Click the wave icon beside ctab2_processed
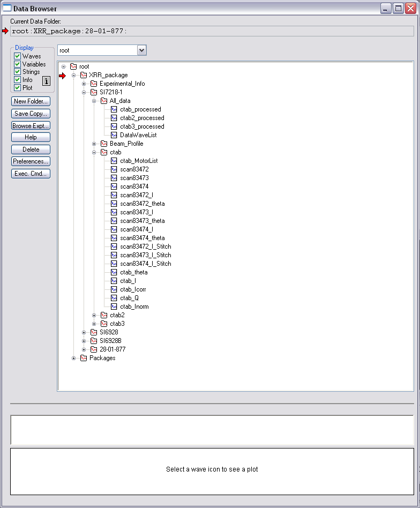420x508 pixels. (x=114, y=118)
